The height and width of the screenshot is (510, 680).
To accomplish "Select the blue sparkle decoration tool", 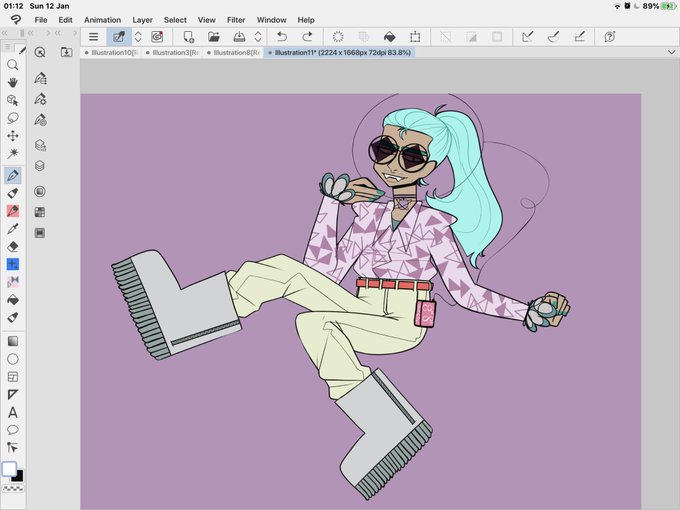I will [13, 264].
